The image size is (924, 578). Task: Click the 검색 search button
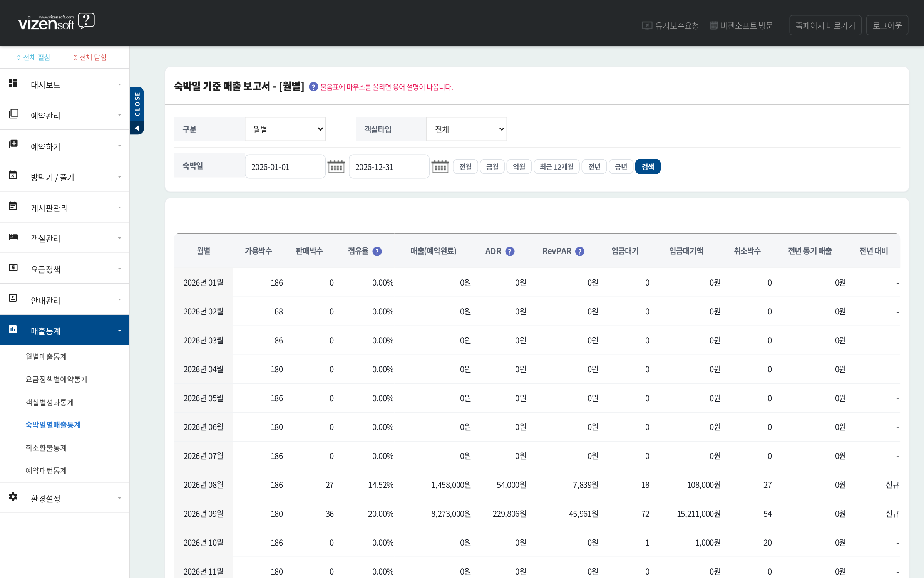648,166
